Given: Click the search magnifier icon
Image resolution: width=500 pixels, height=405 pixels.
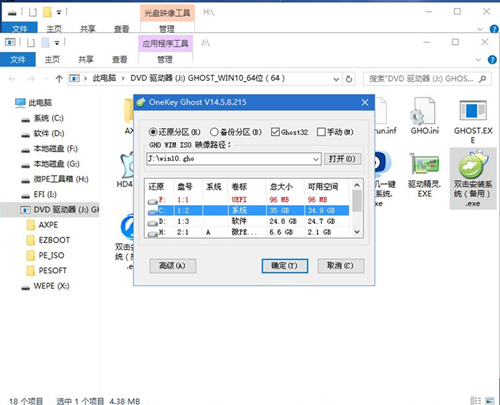Looking at the screenshot, I should tap(482, 79).
